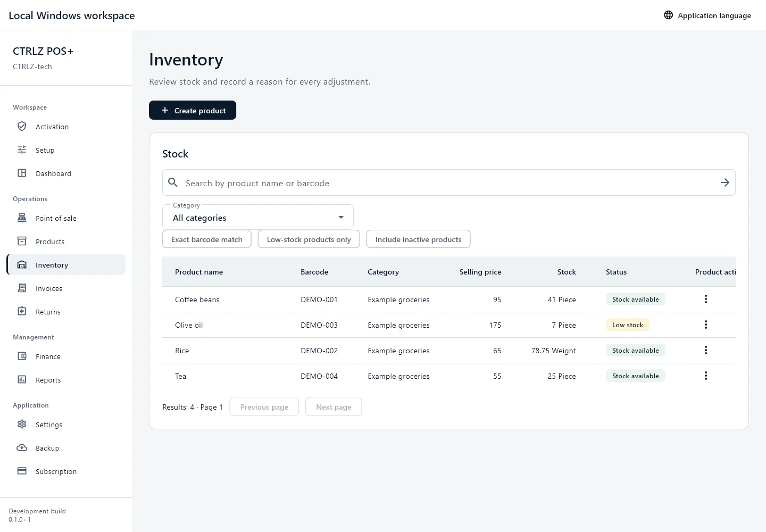Click the Invoices receipt icon
Screen dimensions: 766x532
point(22,288)
